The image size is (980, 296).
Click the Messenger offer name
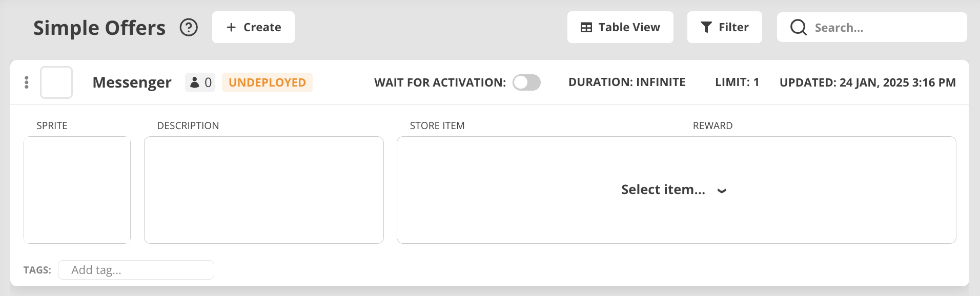pos(132,82)
